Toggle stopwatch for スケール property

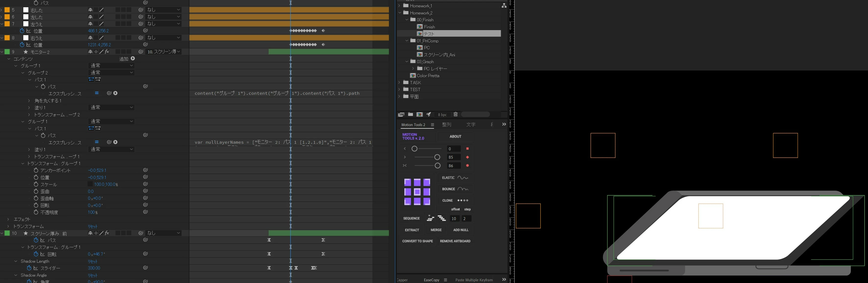[36, 184]
